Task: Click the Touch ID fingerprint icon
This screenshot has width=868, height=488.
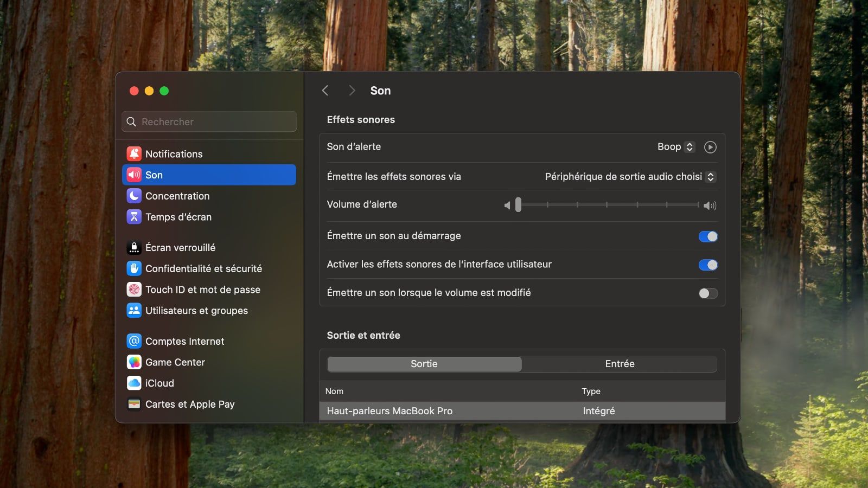Action: pyautogui.click(x=134, y=290)
